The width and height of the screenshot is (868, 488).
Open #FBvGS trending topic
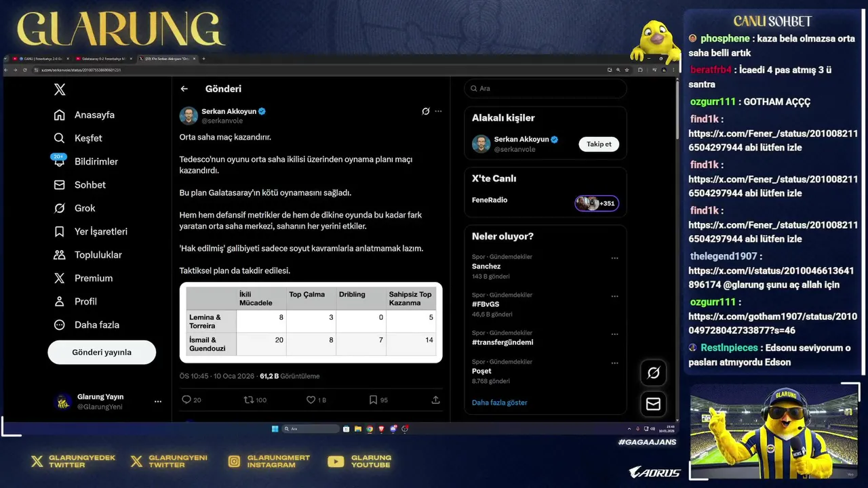(x=487, y=304)
